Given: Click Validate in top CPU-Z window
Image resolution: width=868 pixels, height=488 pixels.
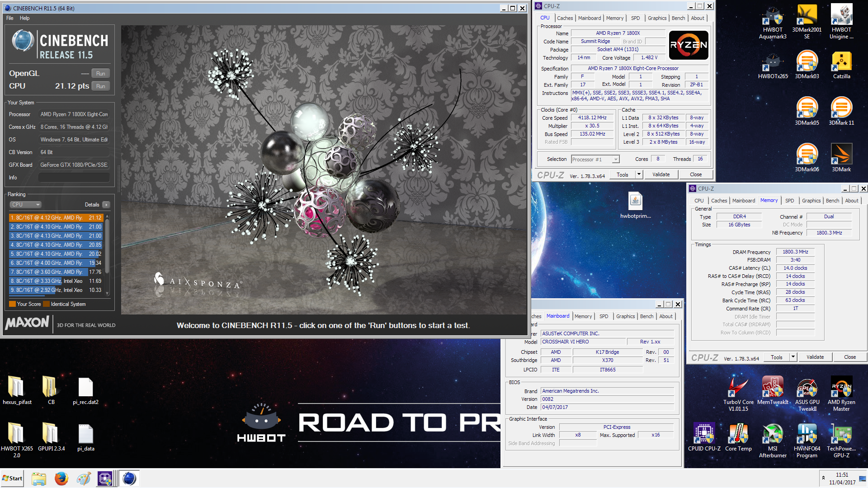Looking at the screenshot, I should (x=660, y=174).
